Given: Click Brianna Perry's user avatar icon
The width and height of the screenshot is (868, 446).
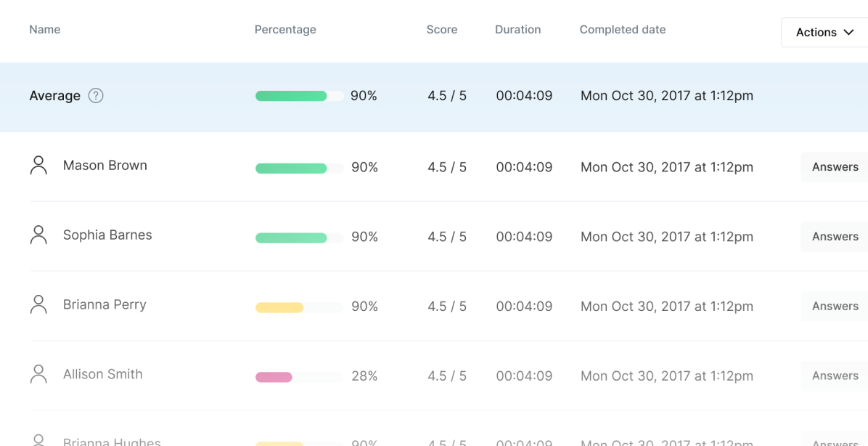Looking at the screenshot, I should point(38,305).
